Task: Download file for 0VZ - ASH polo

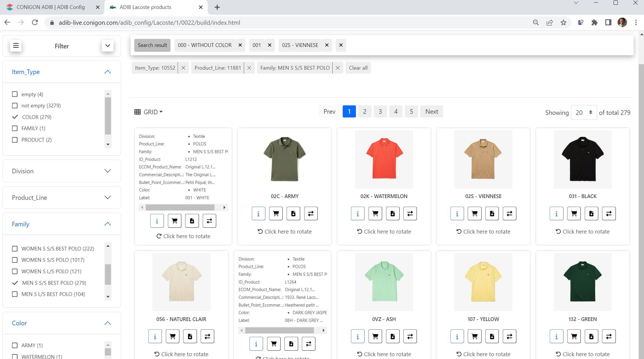Action: pyautogui.click(x=393, y=336)
